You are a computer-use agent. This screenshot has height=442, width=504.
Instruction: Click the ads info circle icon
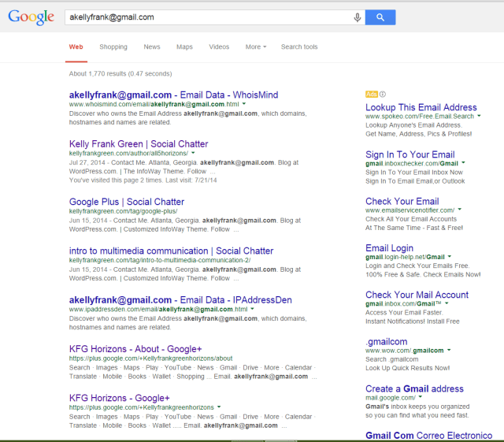pos(383,95)
